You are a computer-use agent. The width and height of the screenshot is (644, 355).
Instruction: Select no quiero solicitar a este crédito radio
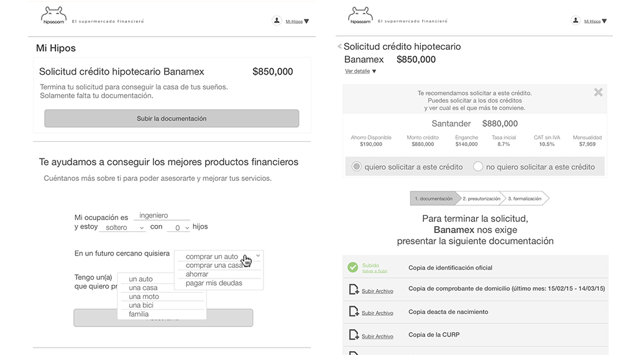click(x=477, y=167)
